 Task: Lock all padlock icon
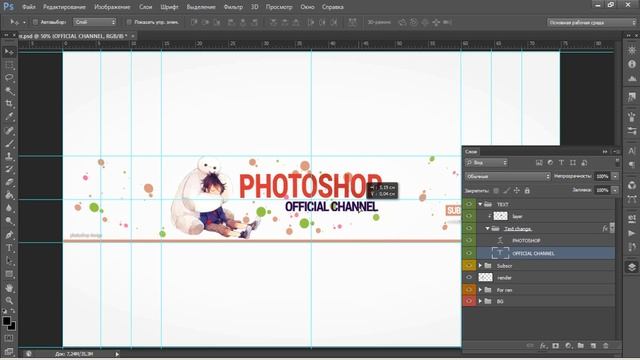pyautogui.click(x=527, y=191)
